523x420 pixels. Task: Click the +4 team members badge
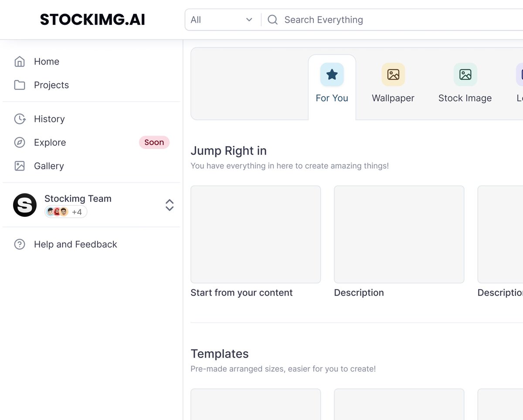point(66,212)
